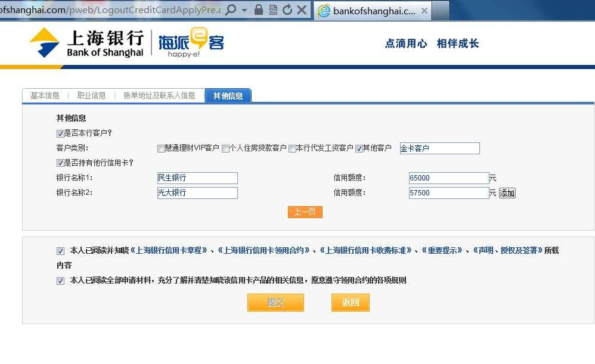Screen dimensions: 595x364
Task: Click the 信用额度 label in the 民生银行 row
Action: (349, 178)
